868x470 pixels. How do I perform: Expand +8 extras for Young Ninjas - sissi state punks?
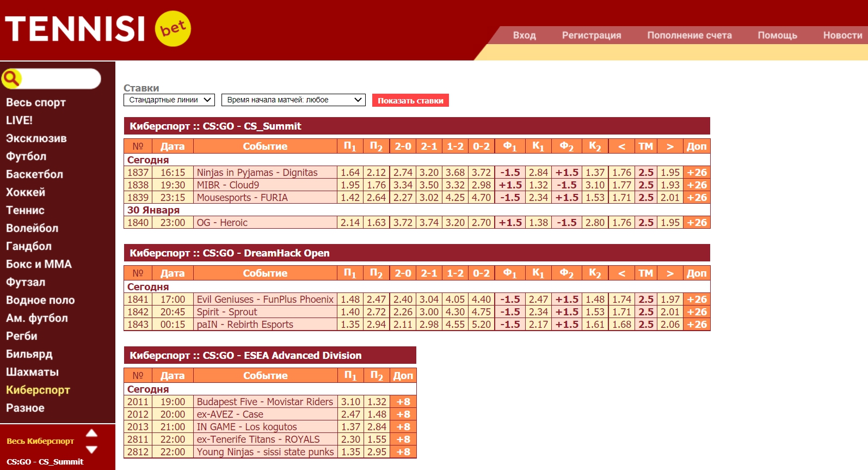click(403, 452)
